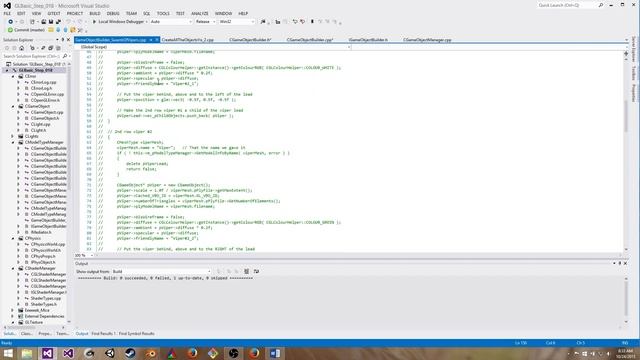Expand the CLights folder

point(13,136)
